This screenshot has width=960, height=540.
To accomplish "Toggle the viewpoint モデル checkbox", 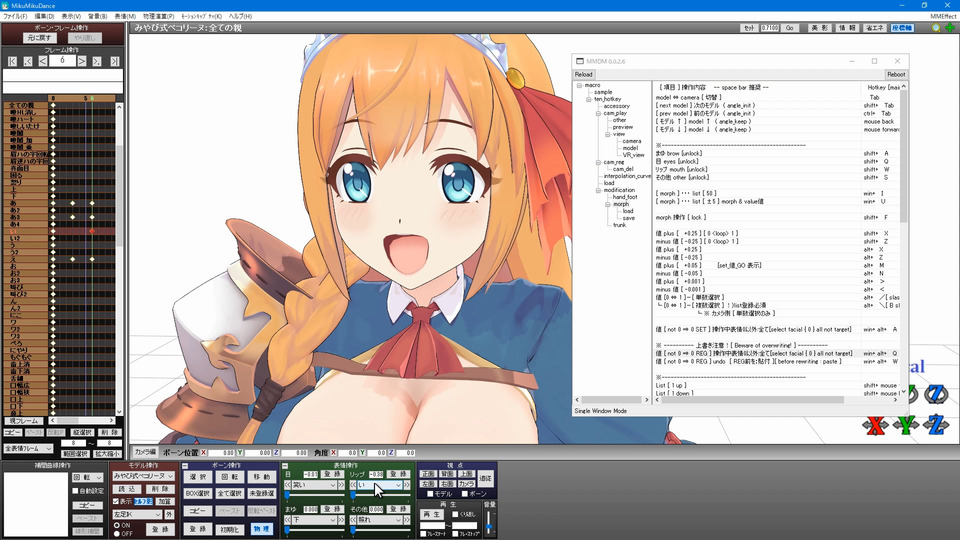I will [x=430, y=493].
